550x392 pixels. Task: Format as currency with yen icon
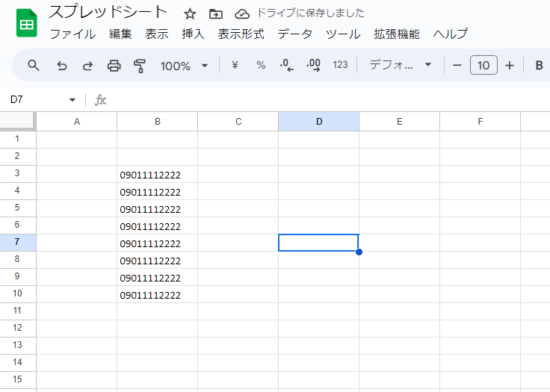pyautogui.click(x=235, y=66)
